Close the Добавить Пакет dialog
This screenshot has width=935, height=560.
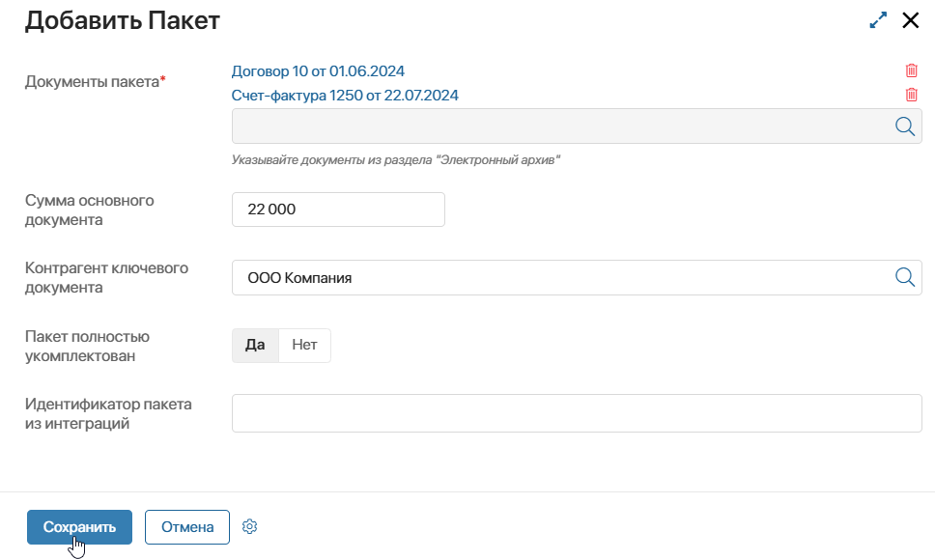(x=910, y=20)
